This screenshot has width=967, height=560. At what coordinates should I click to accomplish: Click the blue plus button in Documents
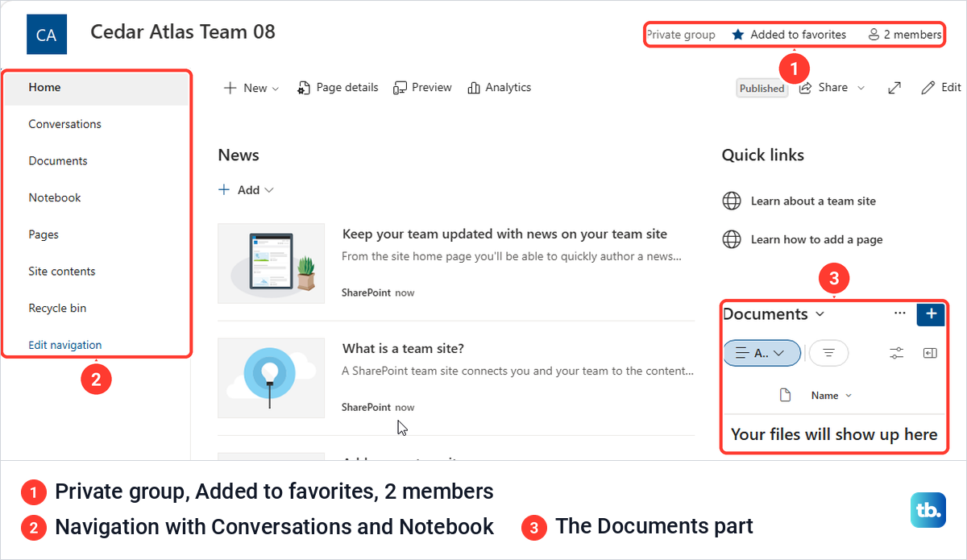point(931,313)
